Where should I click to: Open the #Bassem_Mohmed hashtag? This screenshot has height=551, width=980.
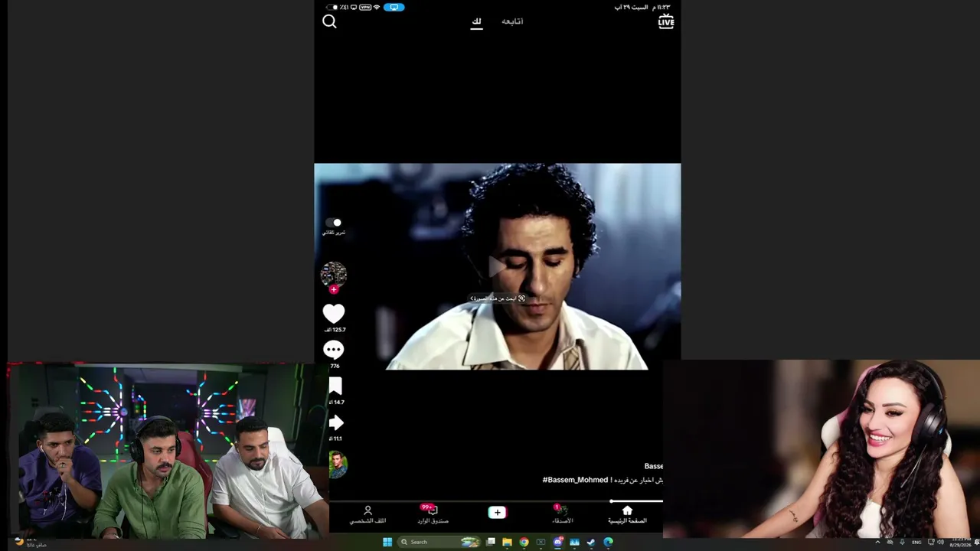point(575,480)
